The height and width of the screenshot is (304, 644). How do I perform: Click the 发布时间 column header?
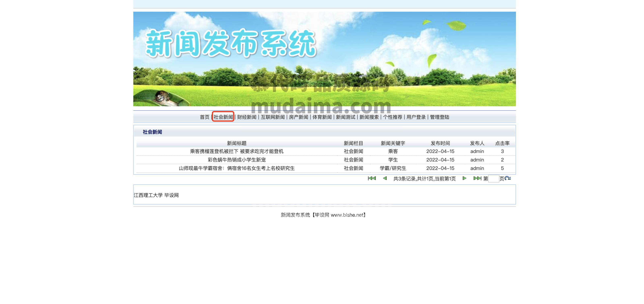440,143
